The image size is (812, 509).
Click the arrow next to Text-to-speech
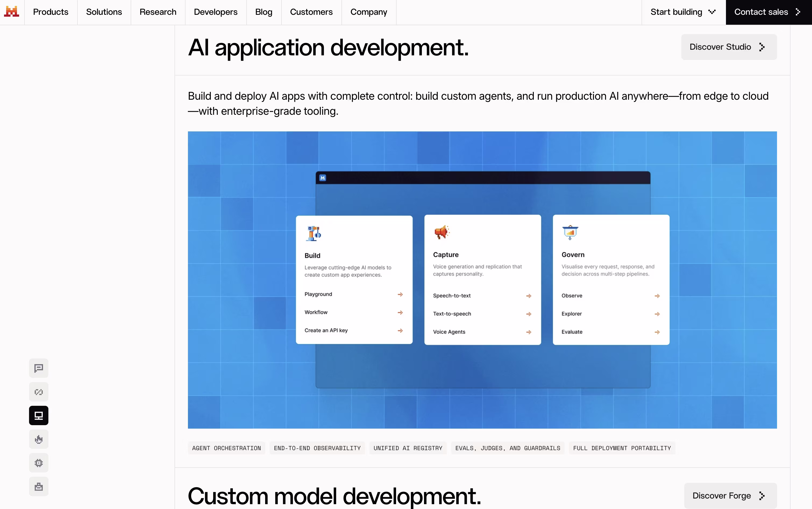coord(529,314)
